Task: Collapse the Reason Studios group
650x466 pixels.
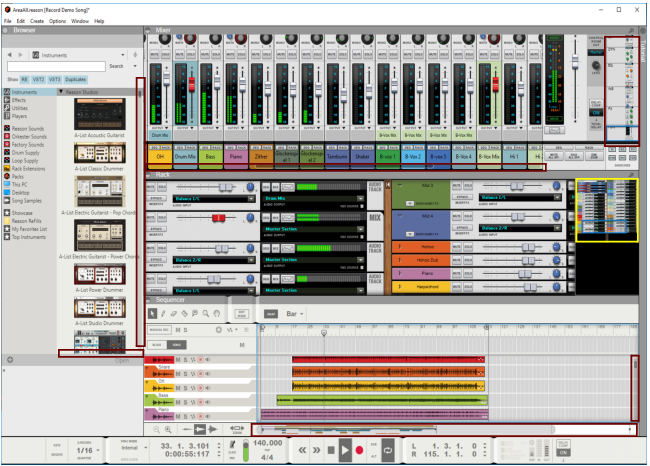Action: pos(61,92)
